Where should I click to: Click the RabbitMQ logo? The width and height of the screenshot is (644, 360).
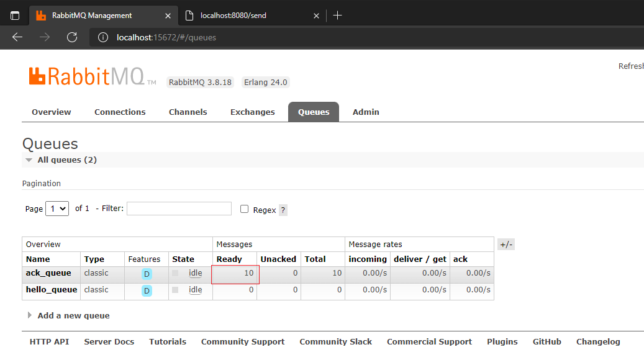click(93, 76)
